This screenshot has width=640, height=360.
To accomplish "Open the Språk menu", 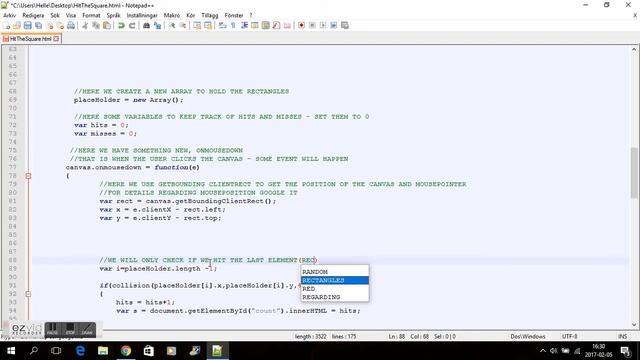I will pyautogui.click(x=113, y=15).
